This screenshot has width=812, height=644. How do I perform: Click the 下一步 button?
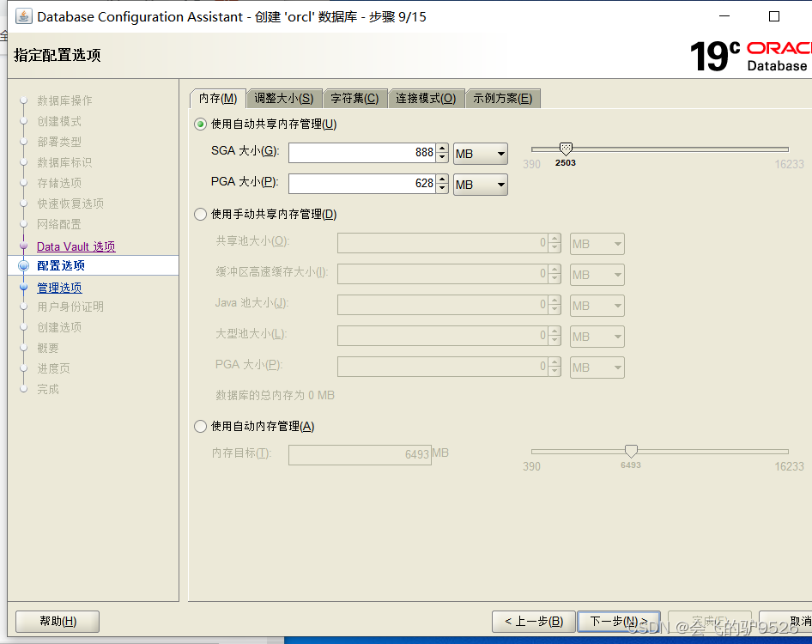pos(619,621)
